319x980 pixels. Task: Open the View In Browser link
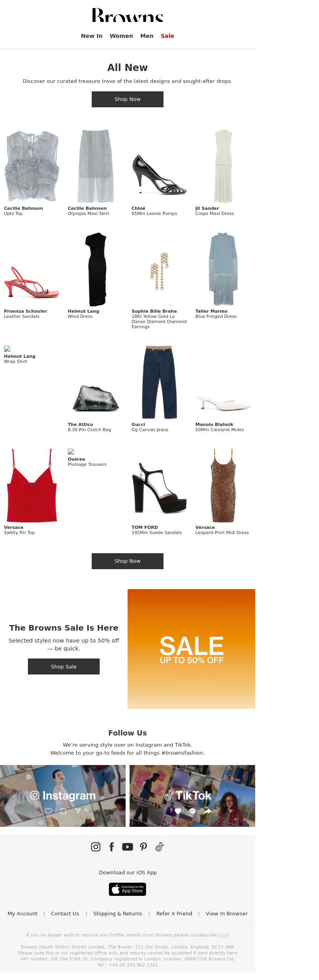click(x=226, y=913)
